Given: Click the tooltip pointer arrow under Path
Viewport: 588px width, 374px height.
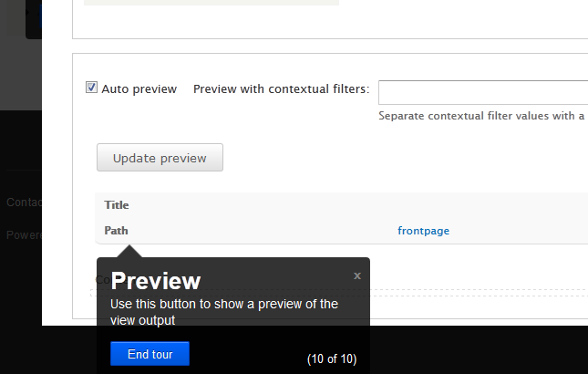Looking at the screenshot, I should [x=129, y=252].
